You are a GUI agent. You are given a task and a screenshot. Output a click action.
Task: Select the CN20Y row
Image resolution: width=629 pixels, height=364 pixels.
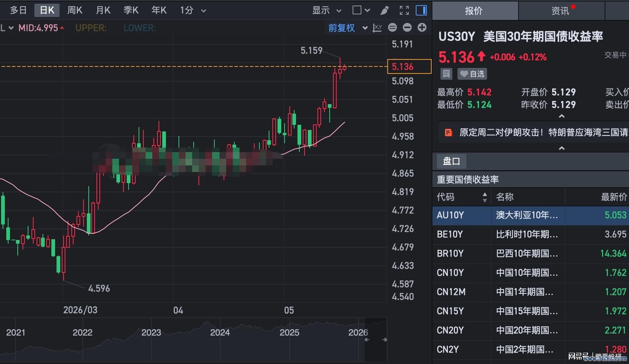[x=531, y=330]
